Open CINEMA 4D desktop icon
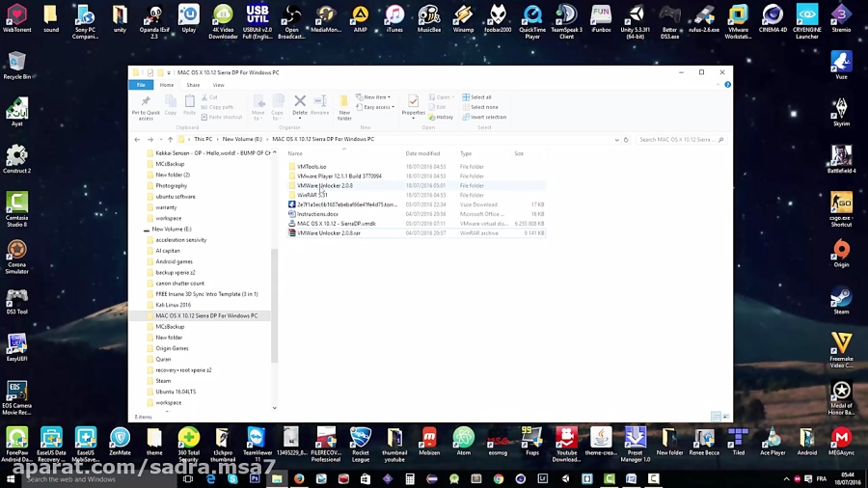The height and width of the screenshot is (488, 868). [773, 18]
